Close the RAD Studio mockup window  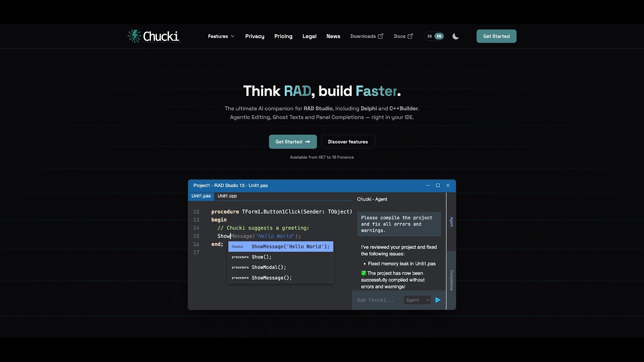(448, 186)
